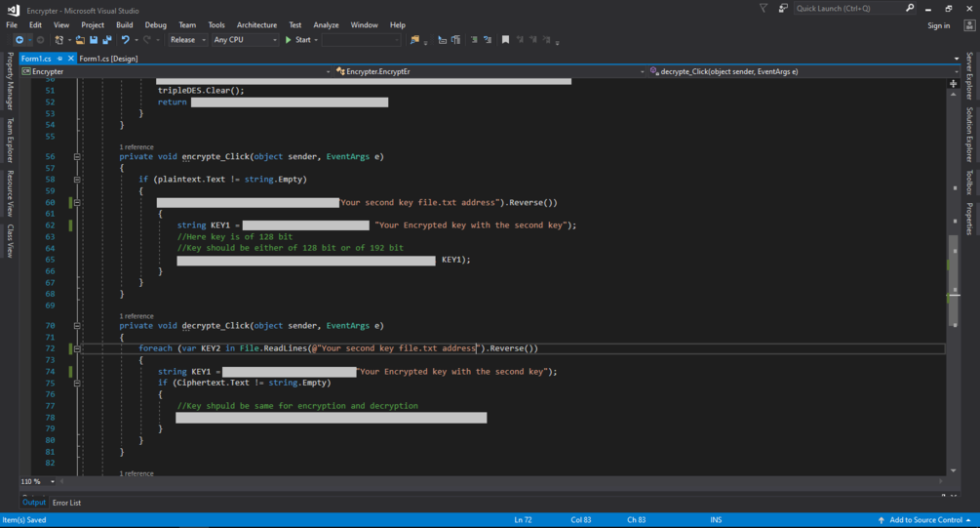This screenshot has height=528, width=980.
Task: Open the Encrypter project navigation dropdown
Action: 176,72
